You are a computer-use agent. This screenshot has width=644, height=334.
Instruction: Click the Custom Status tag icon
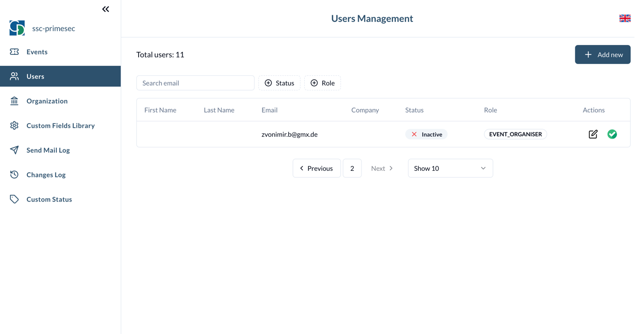point(14,199)
